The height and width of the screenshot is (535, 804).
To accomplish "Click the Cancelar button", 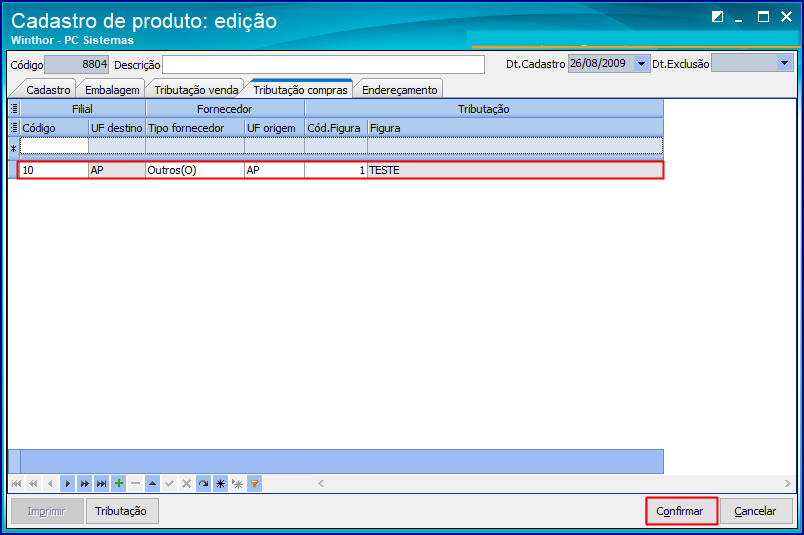I will [756, 511].
